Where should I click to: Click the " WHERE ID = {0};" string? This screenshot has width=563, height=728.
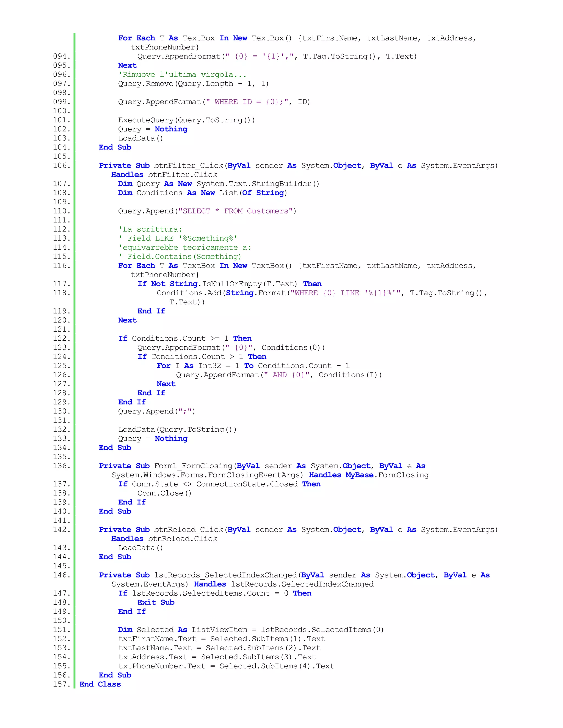[x=249, y=102]
